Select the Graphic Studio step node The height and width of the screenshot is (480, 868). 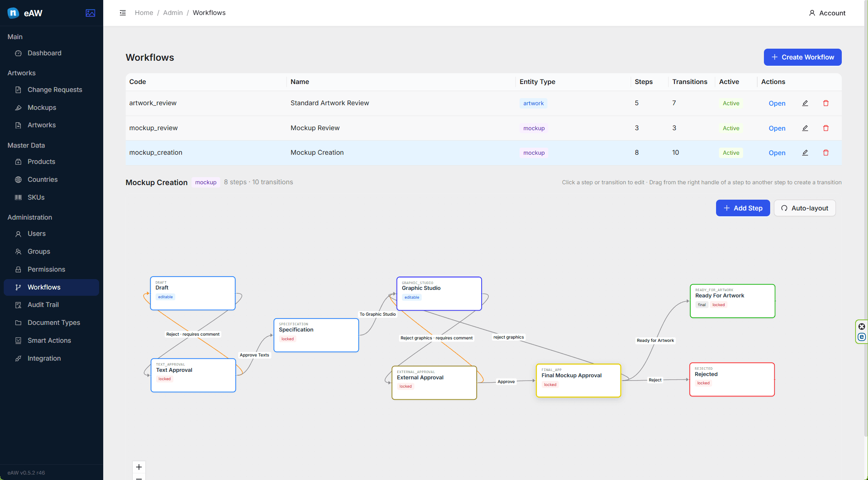pos(439,294)
